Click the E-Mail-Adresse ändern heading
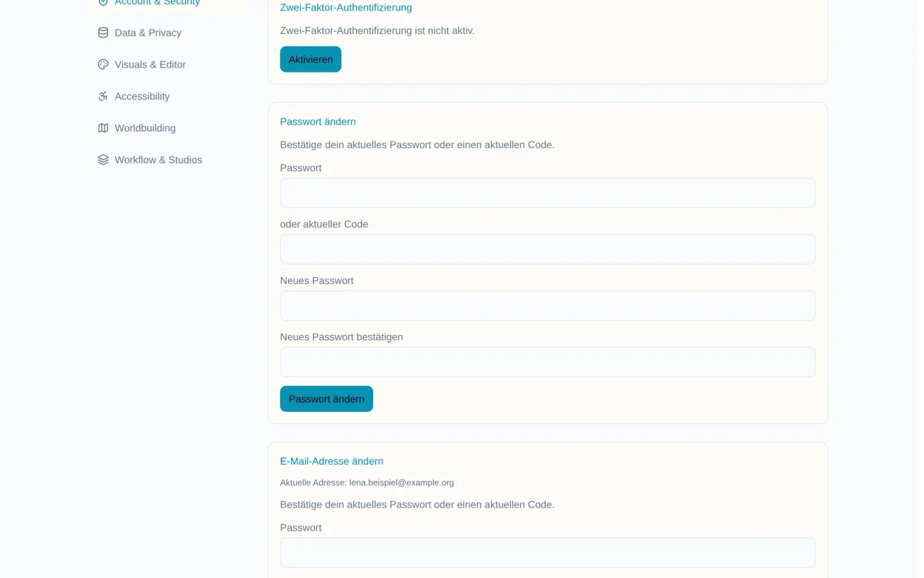 click(x=332, y=461)
